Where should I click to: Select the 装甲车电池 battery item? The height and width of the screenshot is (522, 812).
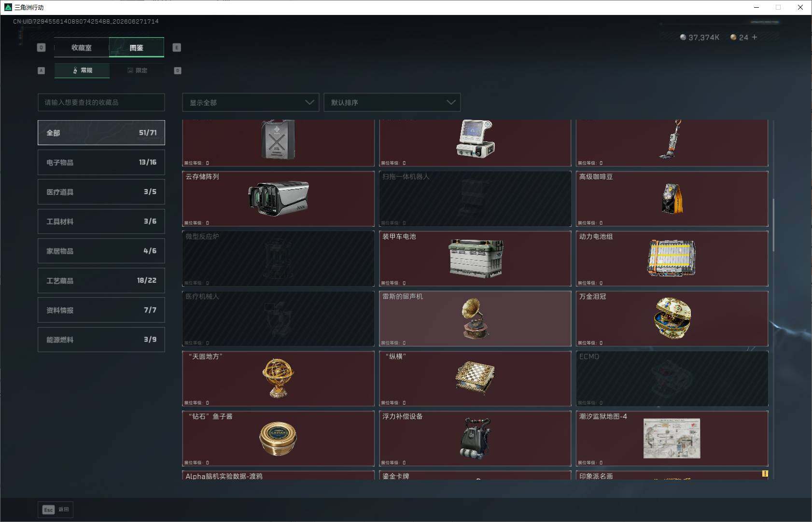tap(475, 259)
